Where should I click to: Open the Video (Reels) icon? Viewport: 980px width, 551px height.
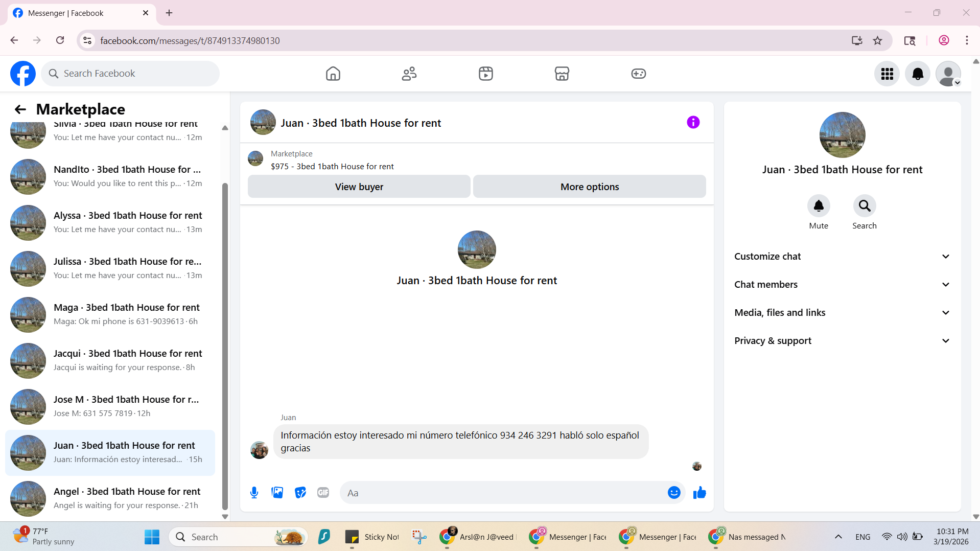tap(485, 74)
